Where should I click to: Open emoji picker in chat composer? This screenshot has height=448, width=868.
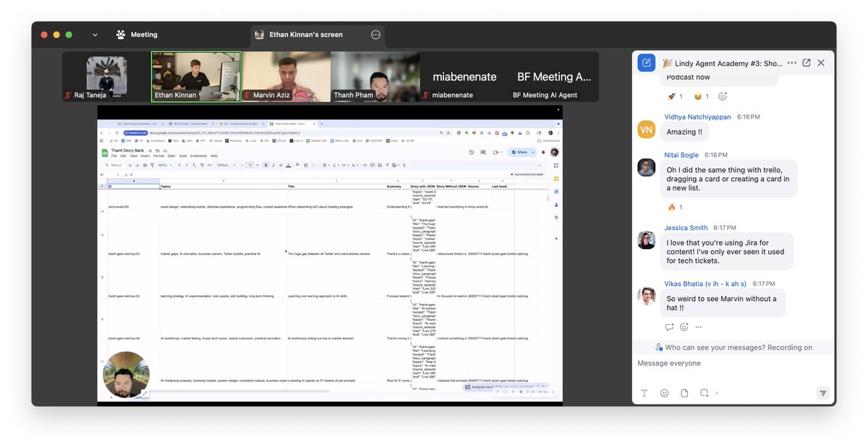click(x=664, y=393)
